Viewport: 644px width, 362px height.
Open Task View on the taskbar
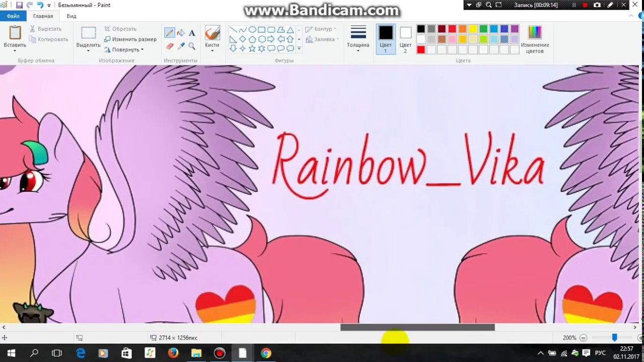pyautogui.click(x=57, y=353)
